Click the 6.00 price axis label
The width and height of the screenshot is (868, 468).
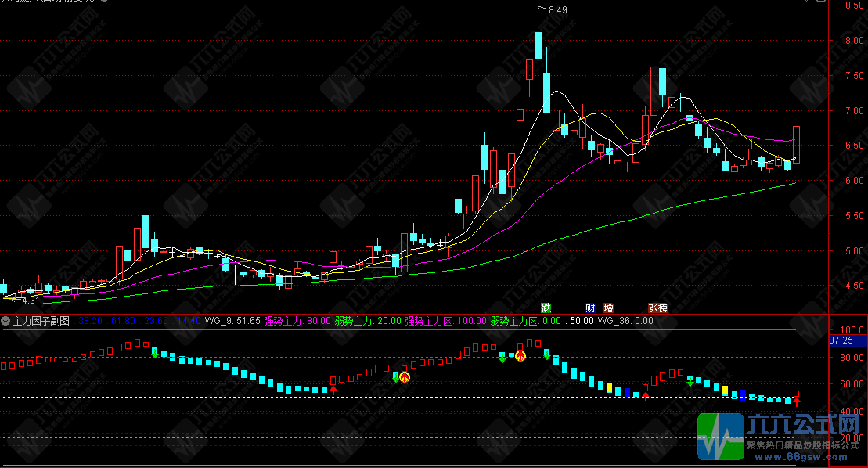coord(854,180)
